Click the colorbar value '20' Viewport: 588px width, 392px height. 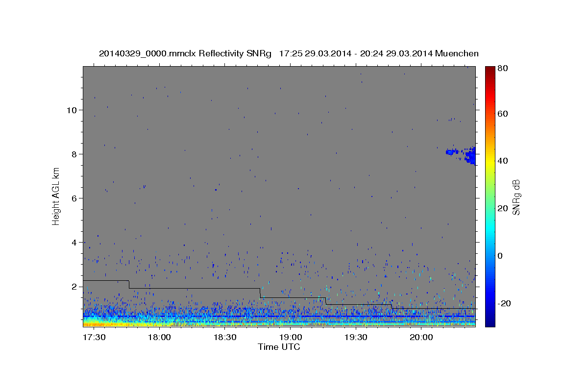502,208
